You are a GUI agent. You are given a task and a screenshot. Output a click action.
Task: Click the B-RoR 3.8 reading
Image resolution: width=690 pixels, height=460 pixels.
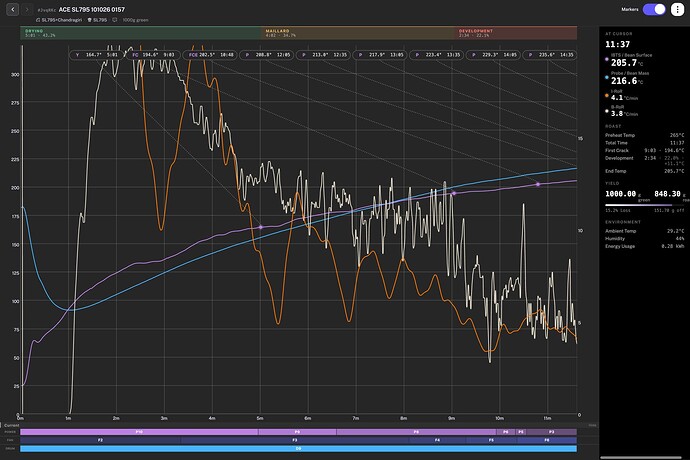pos(623,111)
